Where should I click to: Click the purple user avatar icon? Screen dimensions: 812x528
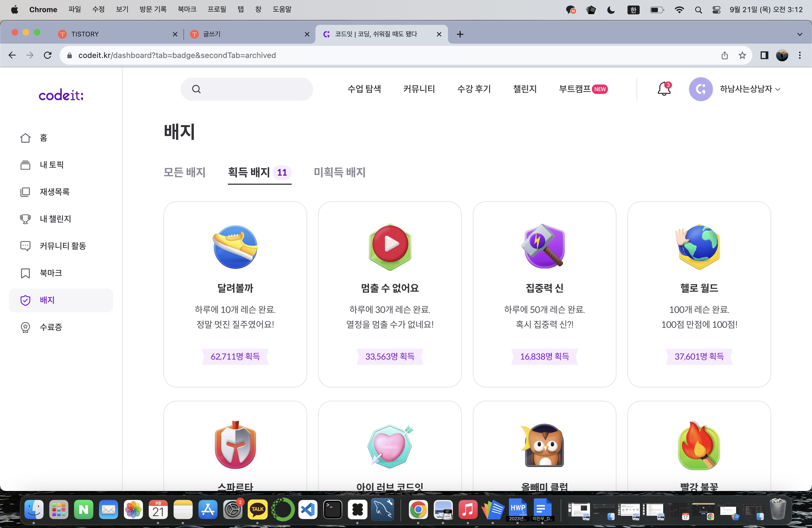700,89
